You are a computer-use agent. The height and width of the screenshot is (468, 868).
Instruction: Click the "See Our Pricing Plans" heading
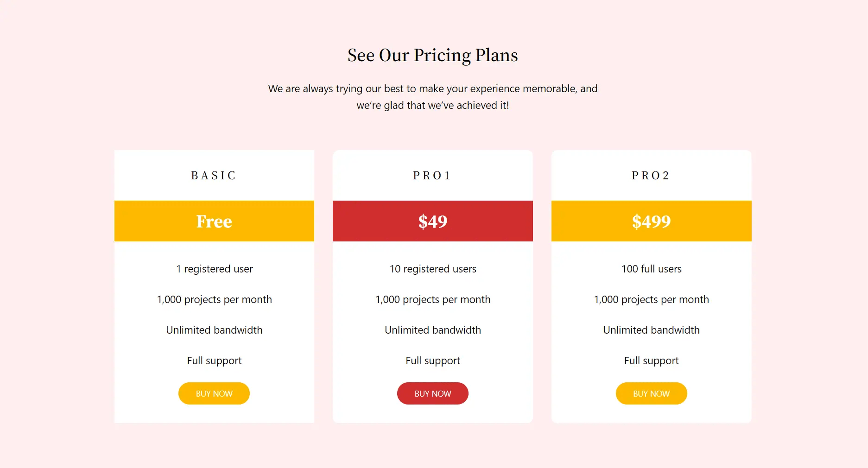pyautogui.click(x=432, y=55)
